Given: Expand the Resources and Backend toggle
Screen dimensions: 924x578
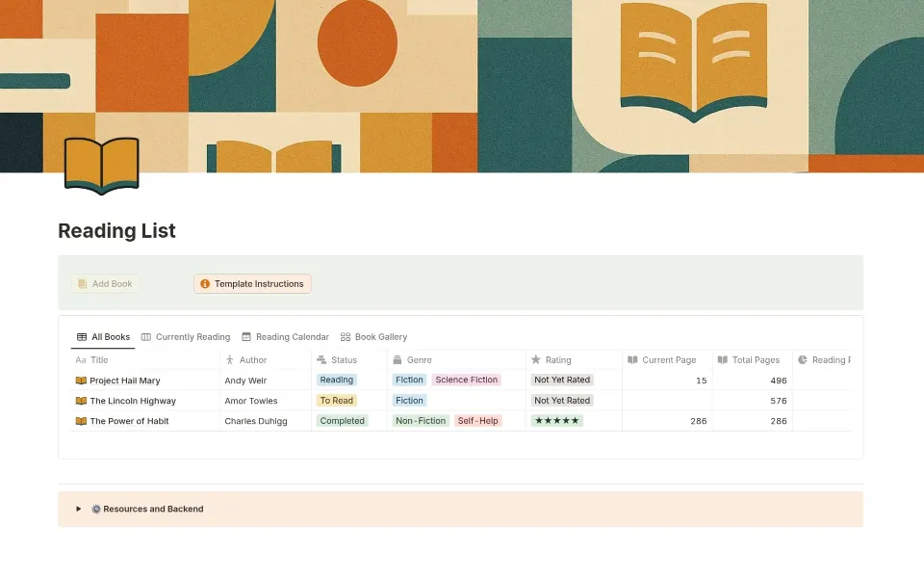Looking at the screenshot, I should tap(78, 509).
